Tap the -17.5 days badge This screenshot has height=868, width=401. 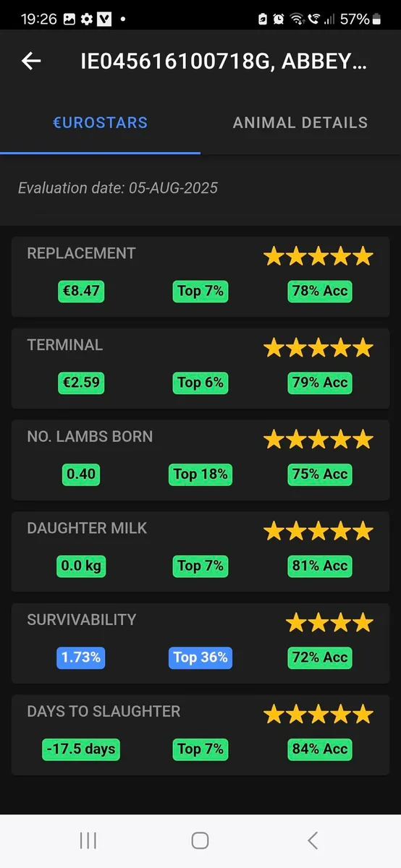point(81,749)
